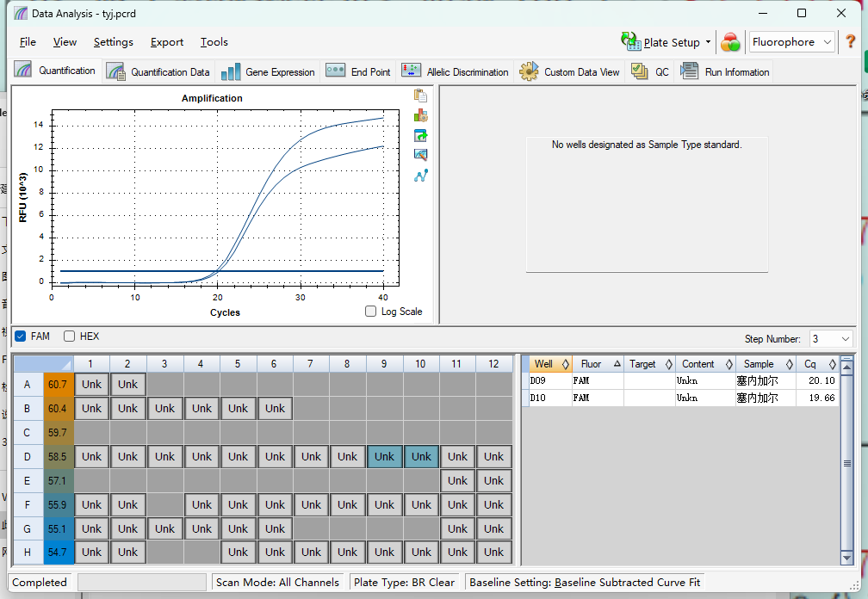Select plate column header 12

click(x=493, y=364)
